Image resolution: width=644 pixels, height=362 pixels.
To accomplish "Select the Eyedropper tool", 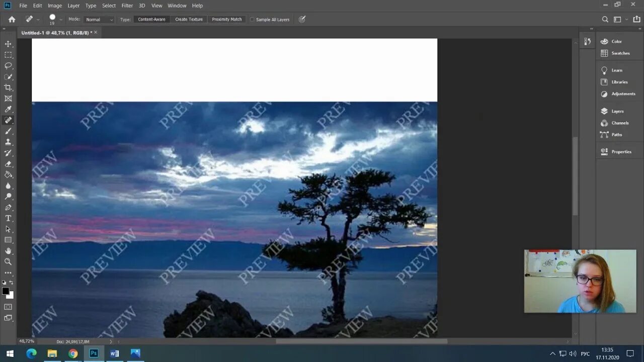I will [8, 110].
